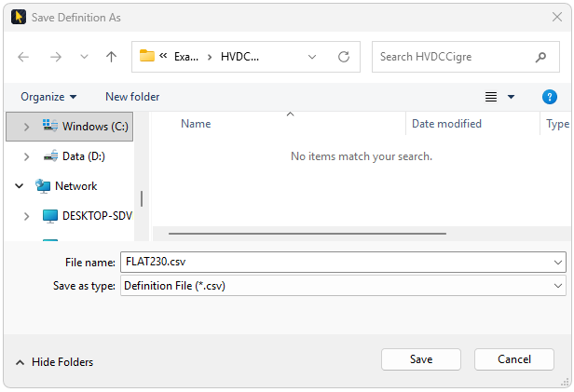This screenshot has width=574, height=392.
Task: Open recent locations dropdown arrow
Action: pyautogui.click(x=84, y=57)
